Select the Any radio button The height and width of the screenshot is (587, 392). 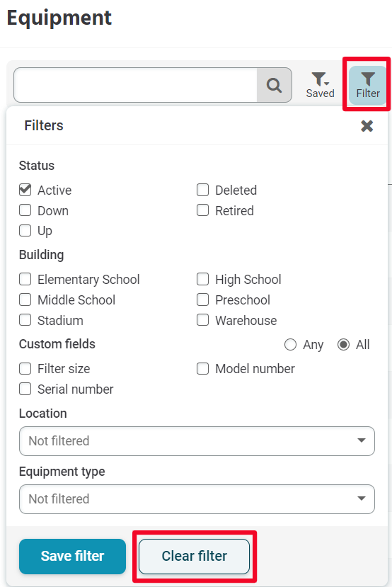click(x=290, y=344)
